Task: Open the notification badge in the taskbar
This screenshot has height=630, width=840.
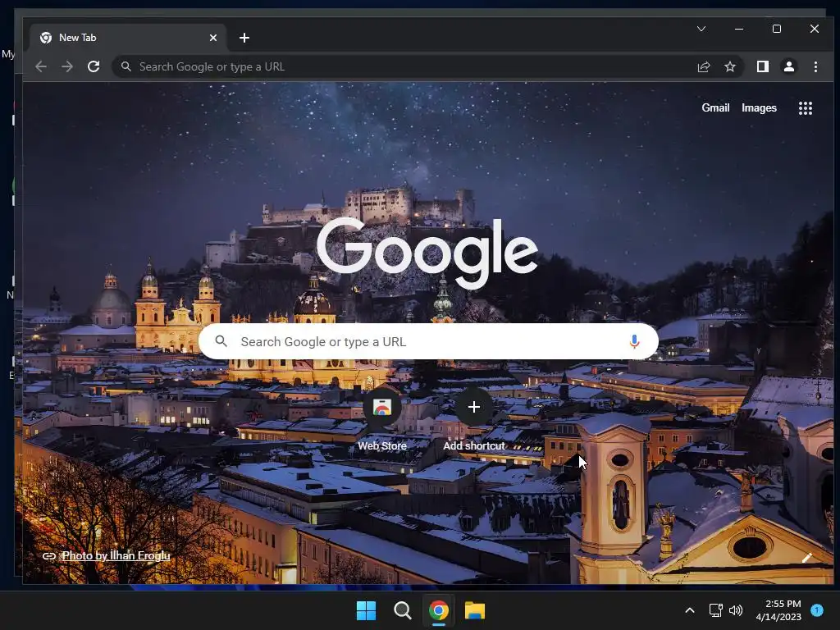Action: pyautogui.click(x=817, y=610)
